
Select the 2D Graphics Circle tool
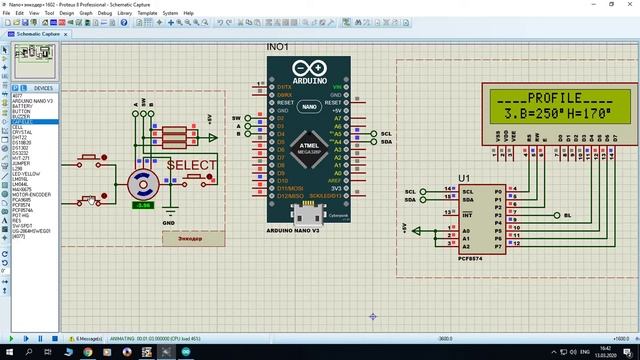5,194
